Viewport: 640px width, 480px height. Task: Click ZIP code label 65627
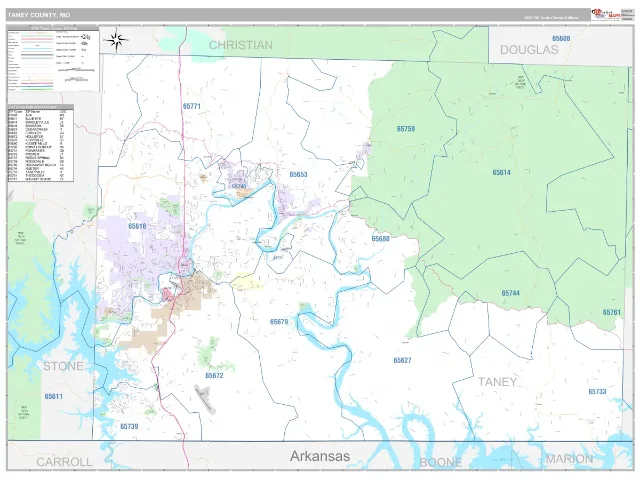tap(402, 360)
